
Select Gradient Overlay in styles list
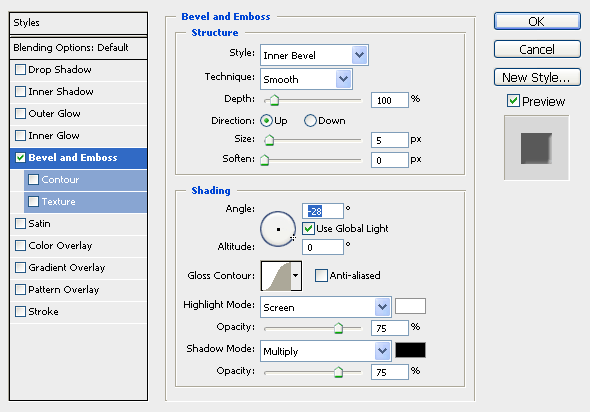67,268
